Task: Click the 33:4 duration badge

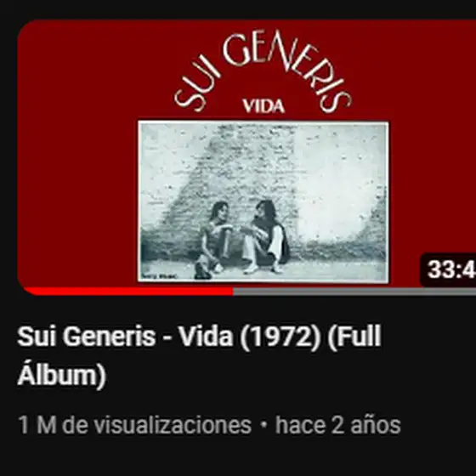Action: click(449, 269)
